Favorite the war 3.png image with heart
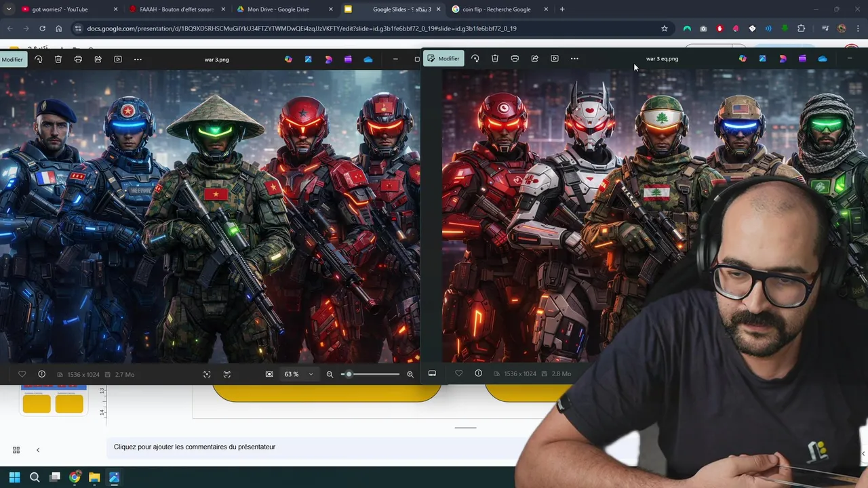 click(22, 374)
